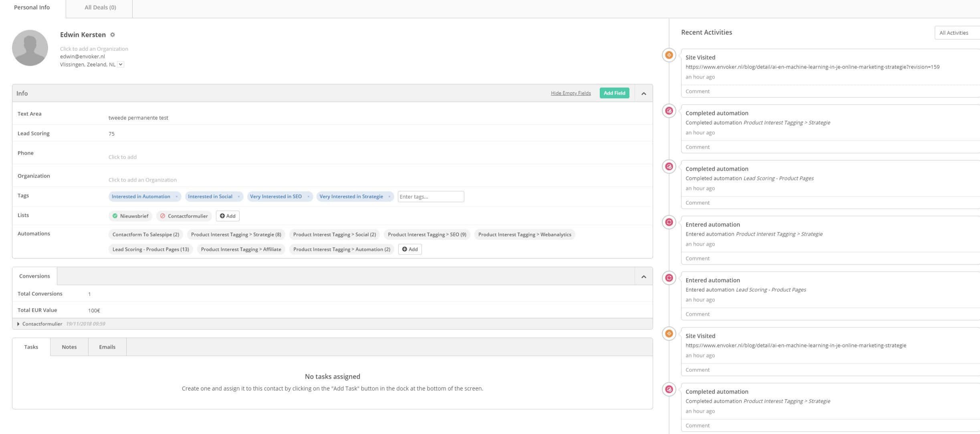This screenshot has height=434, width=980.
Task: Open Lead Scoring - Product Pages (13) automation chip
Action: pyautogui.click(x=151, y=249)
